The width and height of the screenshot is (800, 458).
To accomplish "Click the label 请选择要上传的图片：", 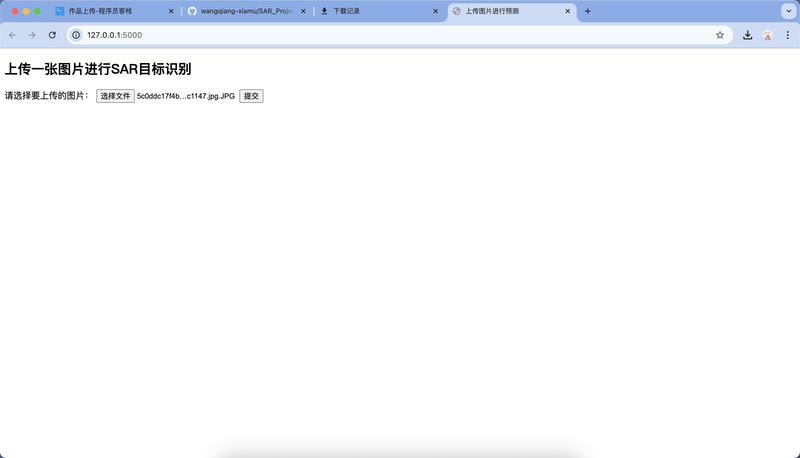I will click(x=47, y=96).
